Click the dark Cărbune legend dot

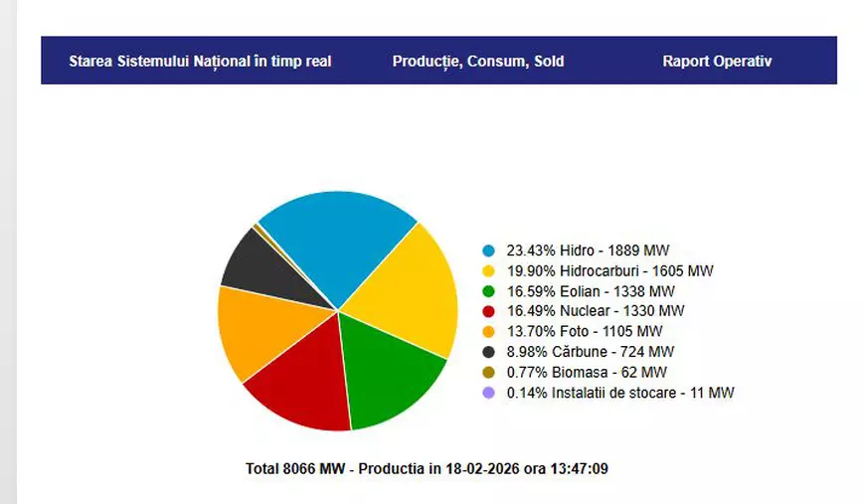(487, 352)
